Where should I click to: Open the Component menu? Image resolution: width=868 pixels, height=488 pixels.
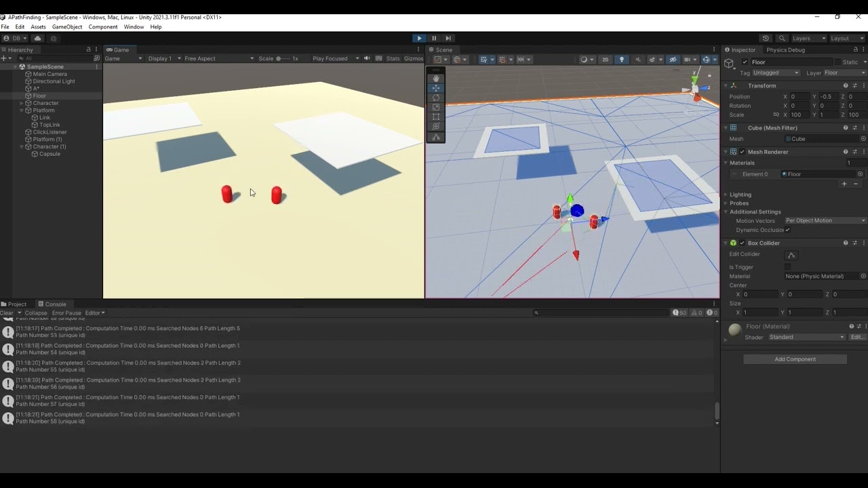coord(103,27)
